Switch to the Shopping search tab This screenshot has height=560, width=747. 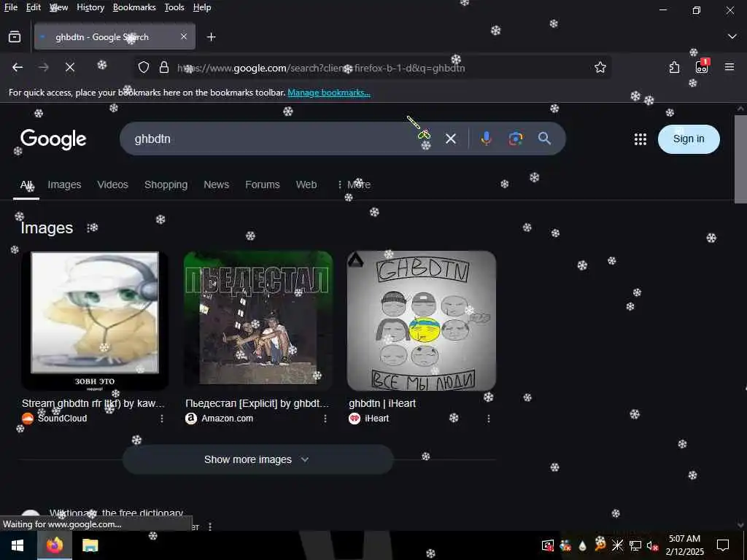pyautogui.click(x=166, y=184)
